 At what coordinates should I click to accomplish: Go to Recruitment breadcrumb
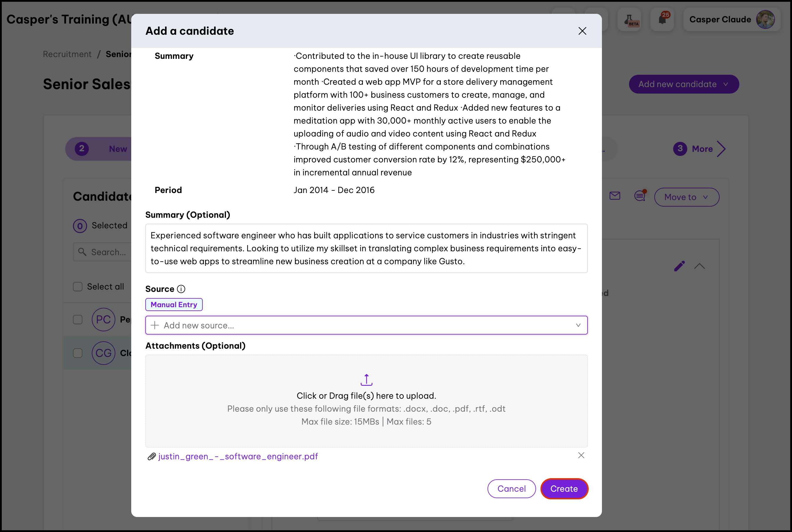(67, 54)
